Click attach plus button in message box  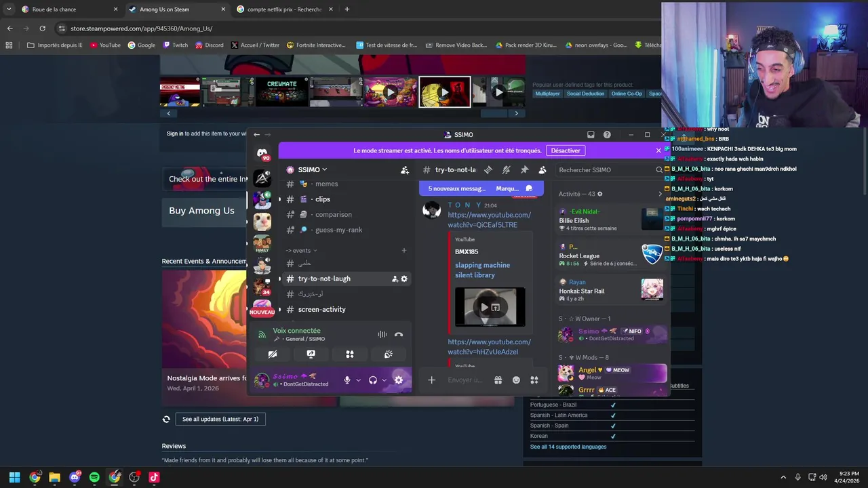click(431, 380)
